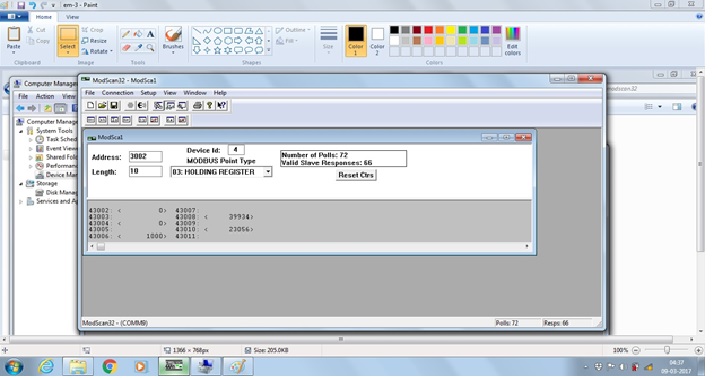Click the Color 1 button in Paint

tap(356, 41)
